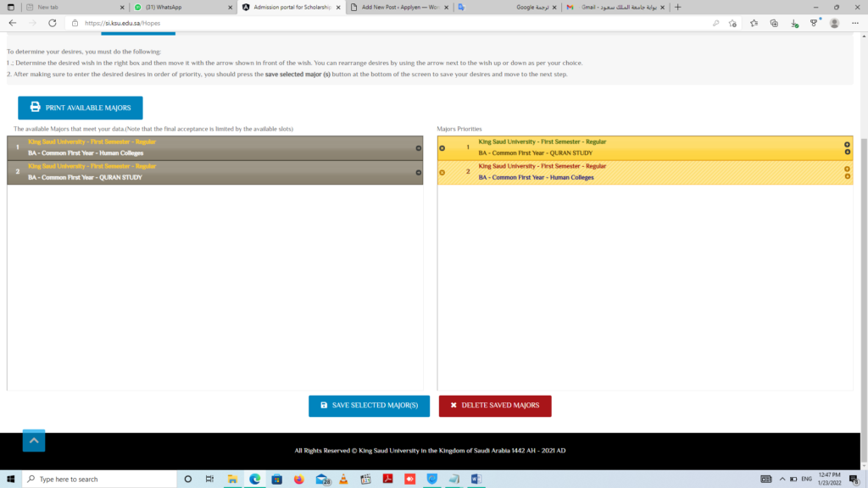
Task: Open the Mail app from taskbar
Action: (322, 480)
